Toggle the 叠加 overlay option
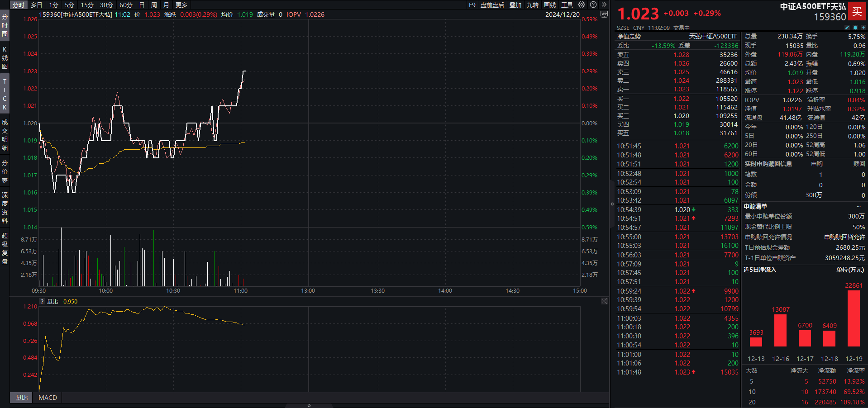 (515, 5)
